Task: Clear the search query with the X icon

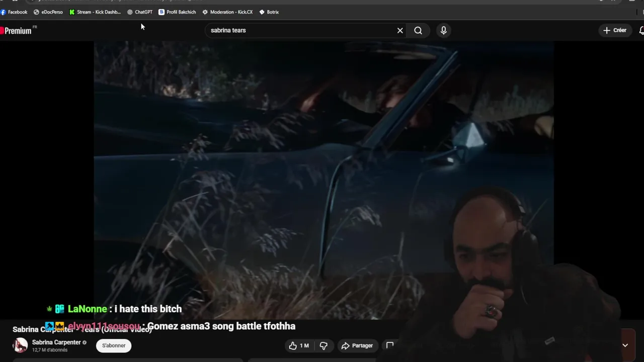Action: [400, 31]
